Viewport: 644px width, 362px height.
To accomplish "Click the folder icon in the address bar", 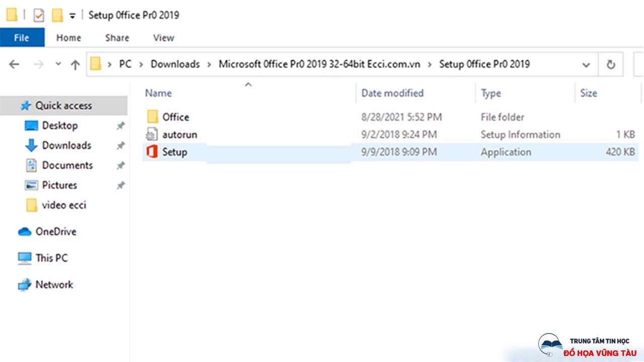I will click(x=96, y=64).
